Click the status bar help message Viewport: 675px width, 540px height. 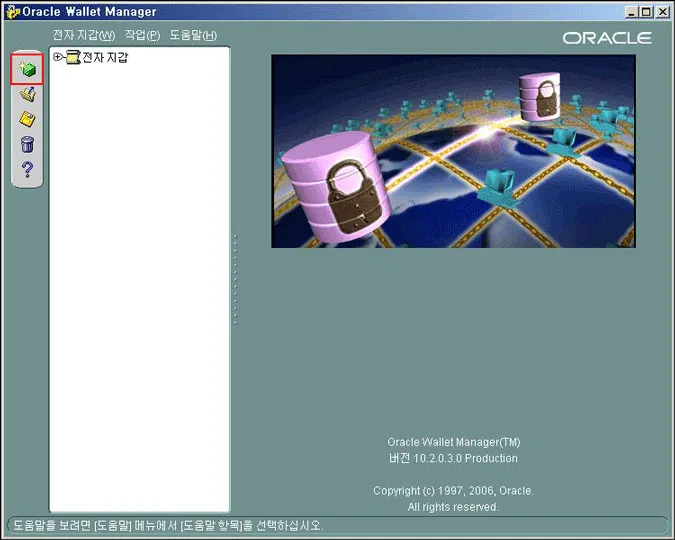(168, 525)
